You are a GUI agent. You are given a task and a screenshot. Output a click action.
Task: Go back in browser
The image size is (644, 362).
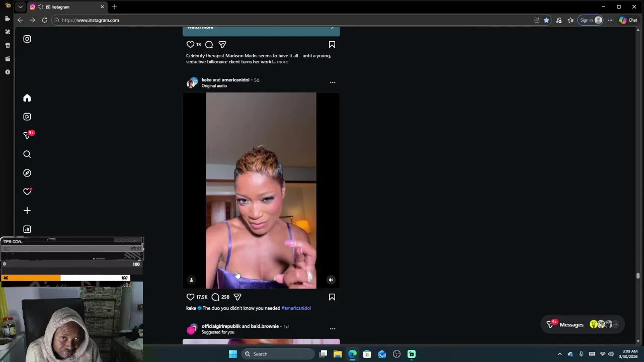tap(20, 20)
